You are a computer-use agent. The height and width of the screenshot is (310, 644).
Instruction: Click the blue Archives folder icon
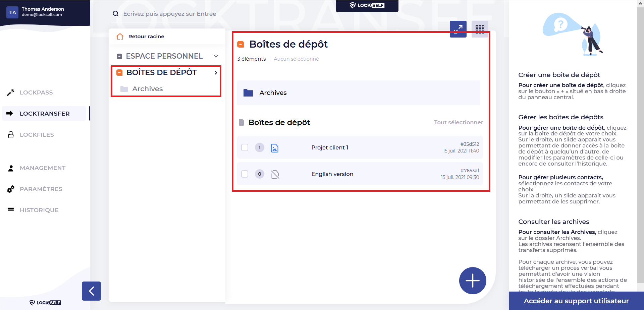click(248, 93)
